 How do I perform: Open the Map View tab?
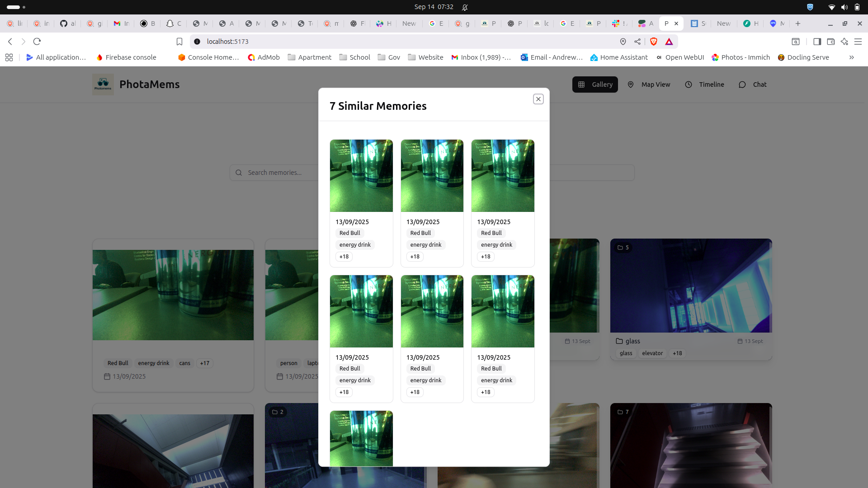649,84
